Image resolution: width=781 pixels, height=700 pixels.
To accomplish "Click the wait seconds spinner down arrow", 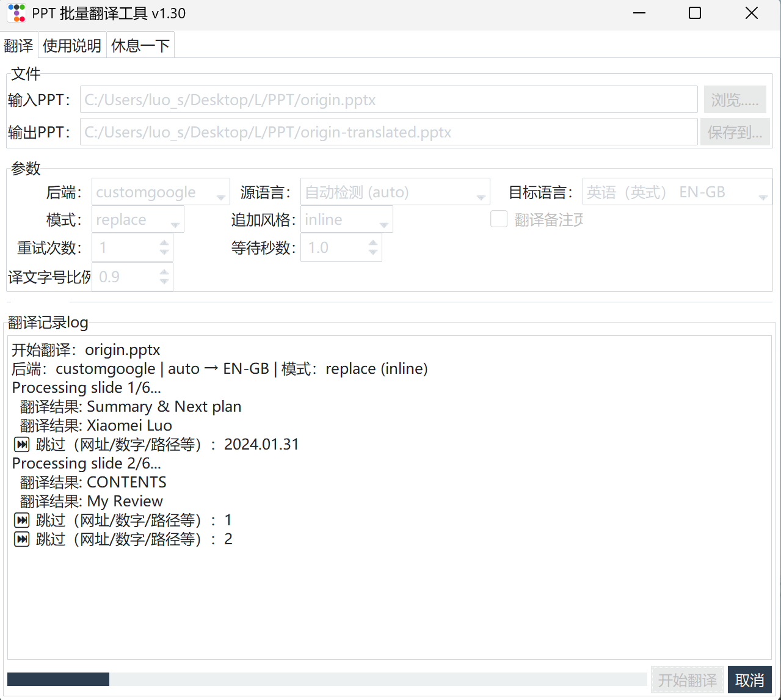I will pyautogui.click(x=373, y=252).
